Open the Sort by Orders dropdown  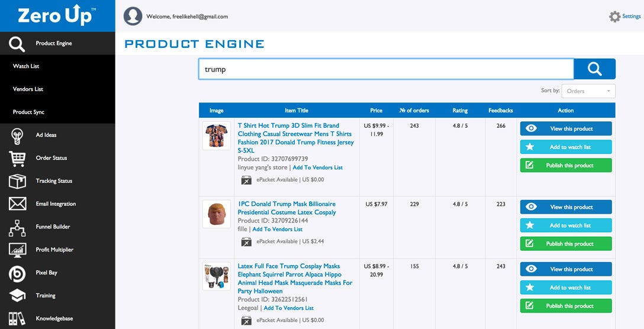click(x=588, y=91)
